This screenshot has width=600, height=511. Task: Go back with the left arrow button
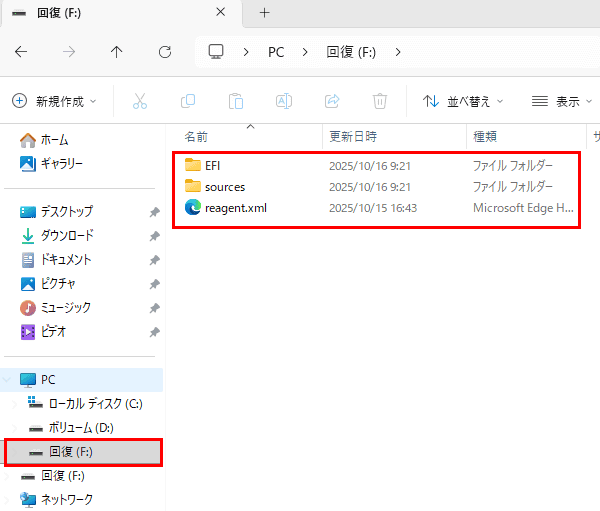coord(21,52)
